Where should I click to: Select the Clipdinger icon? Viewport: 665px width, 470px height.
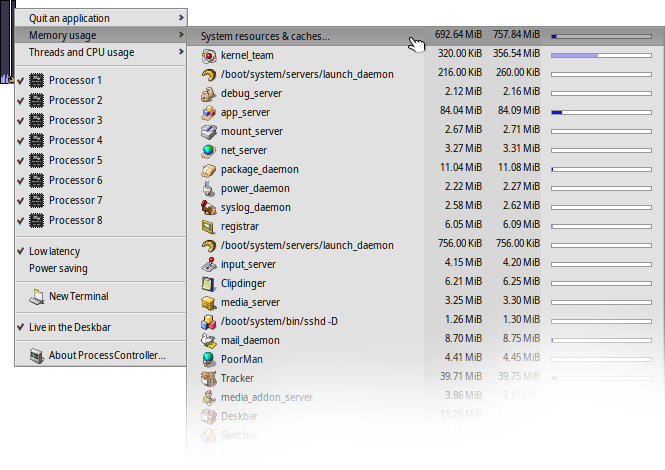(208, 283)
